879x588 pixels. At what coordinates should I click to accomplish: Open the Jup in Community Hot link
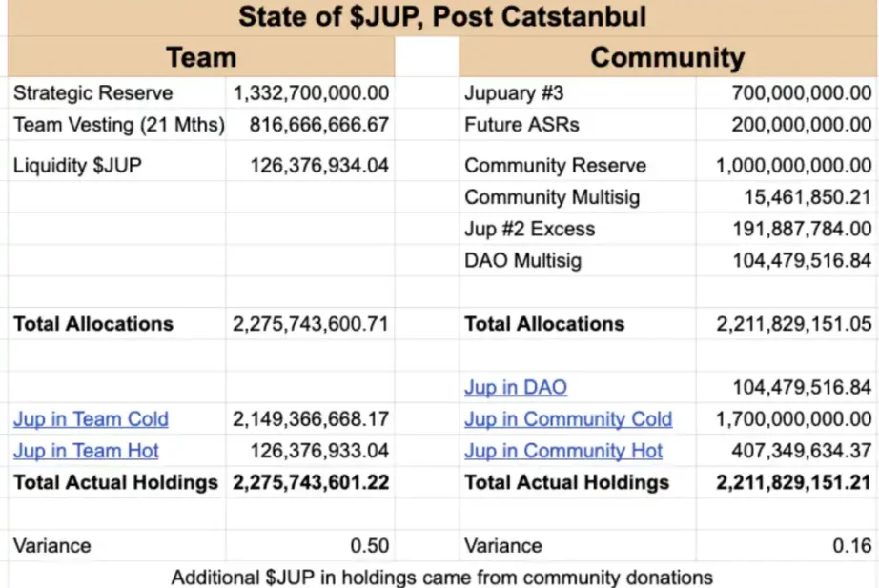562,451
